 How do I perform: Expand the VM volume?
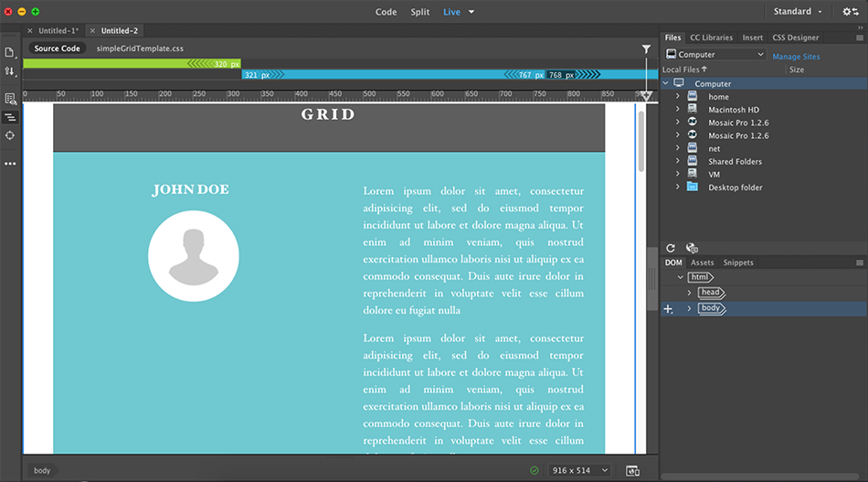point(678,174)
